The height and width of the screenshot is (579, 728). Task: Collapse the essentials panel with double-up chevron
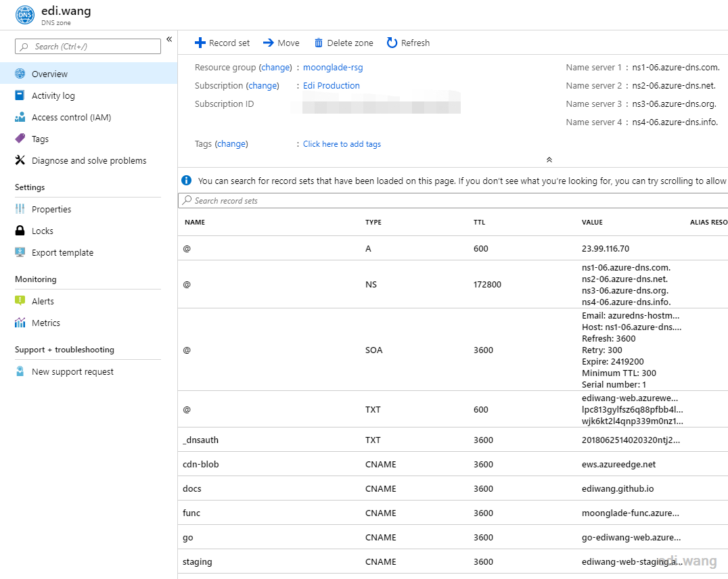click(549, 160)
